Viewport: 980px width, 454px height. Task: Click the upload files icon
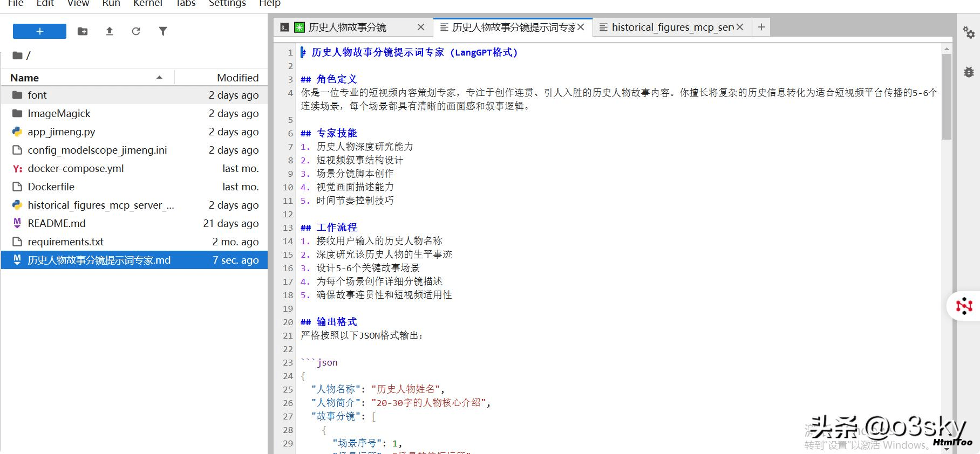(110, 31)
